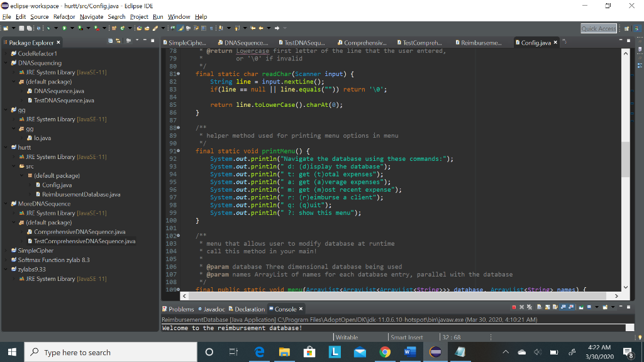Viewport: 644px width, 362px height.
Task: Click the Previous Annotation toolbar icon
Action: 237,28
